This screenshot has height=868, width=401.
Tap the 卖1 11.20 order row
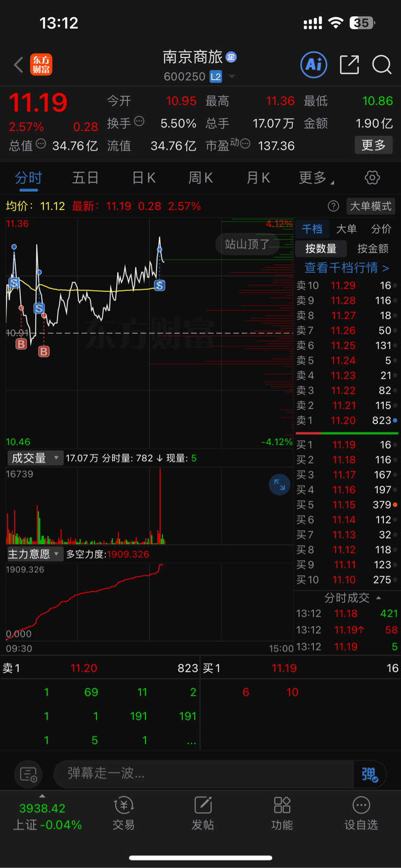point(347,420)
